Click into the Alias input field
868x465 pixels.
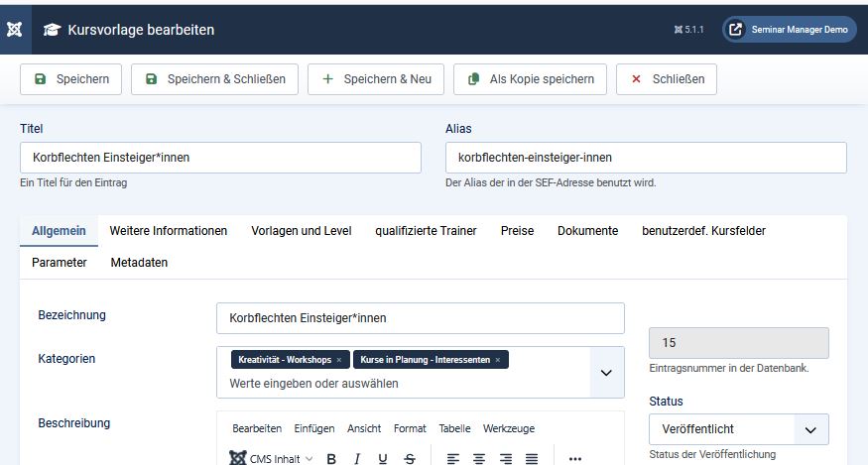tap(646, 158)
